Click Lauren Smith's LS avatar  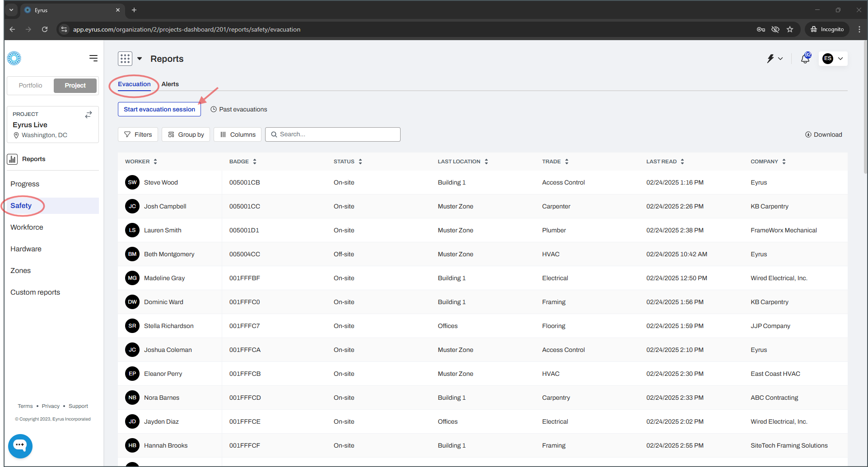[x=132, y=230]
